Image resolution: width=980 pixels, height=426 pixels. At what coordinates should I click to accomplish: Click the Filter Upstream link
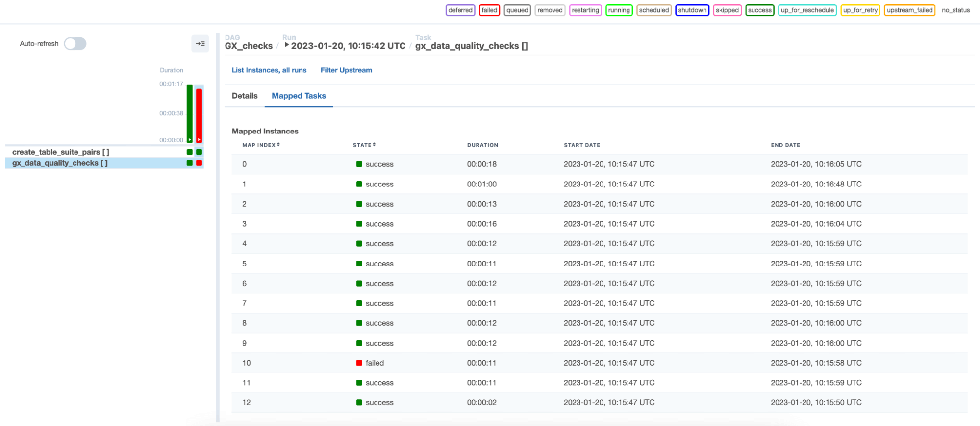tap(346, 70)
